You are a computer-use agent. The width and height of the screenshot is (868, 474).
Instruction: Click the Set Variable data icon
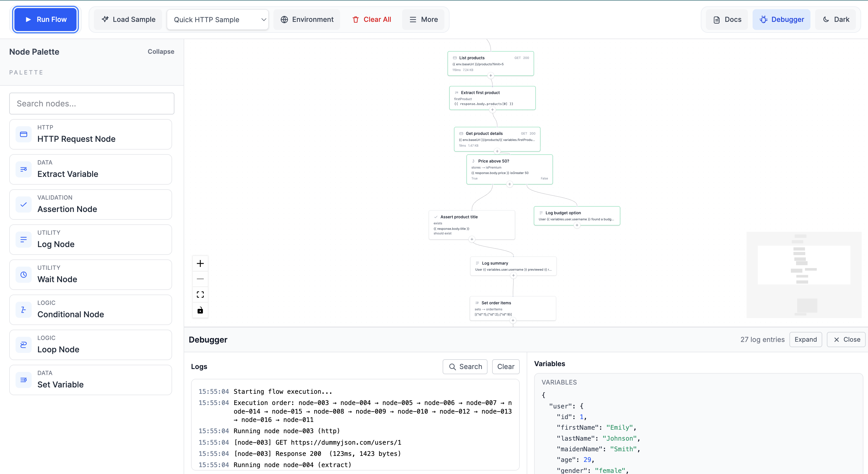click(x=23, y=380)
